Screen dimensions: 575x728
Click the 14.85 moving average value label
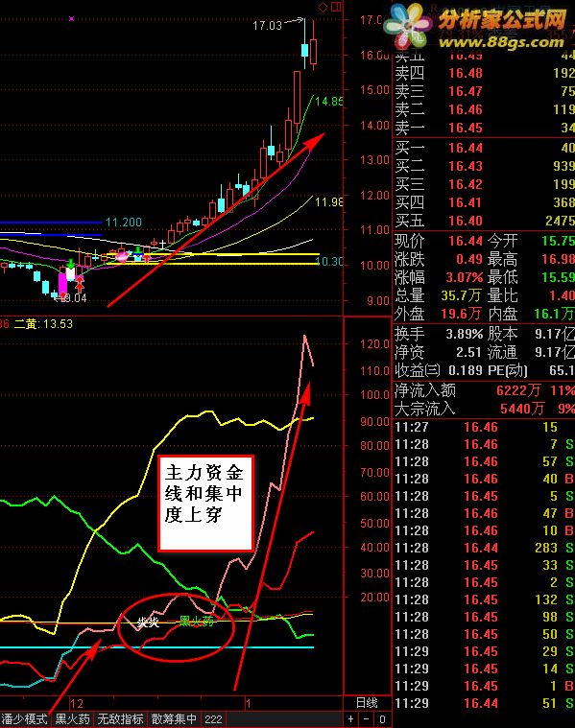point(329,102)
